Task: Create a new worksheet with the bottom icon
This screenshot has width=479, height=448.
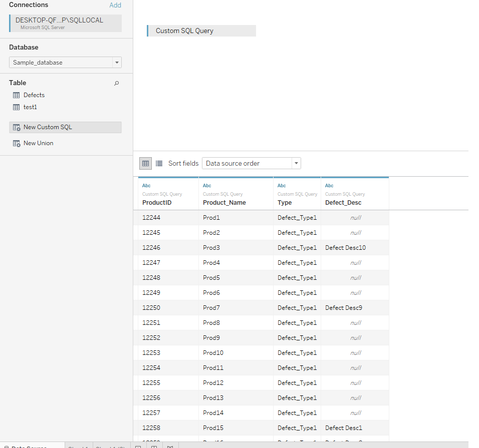Action: 138,446
